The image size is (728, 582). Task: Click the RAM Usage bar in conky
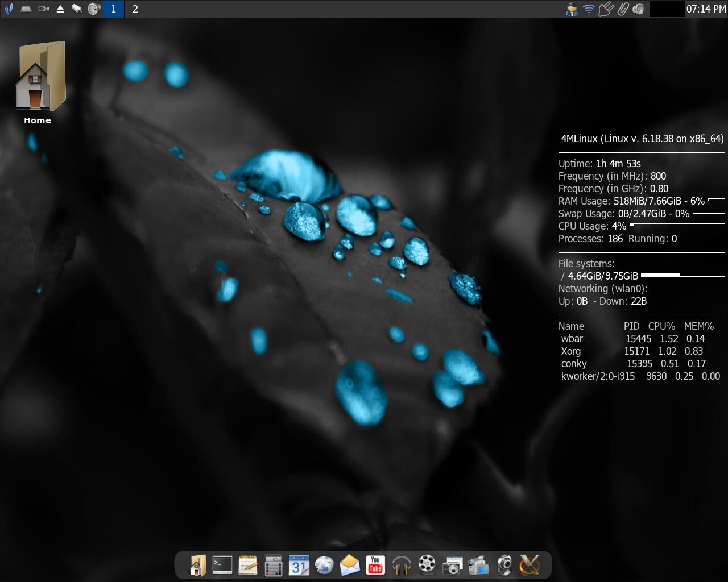tap(716, 200)
